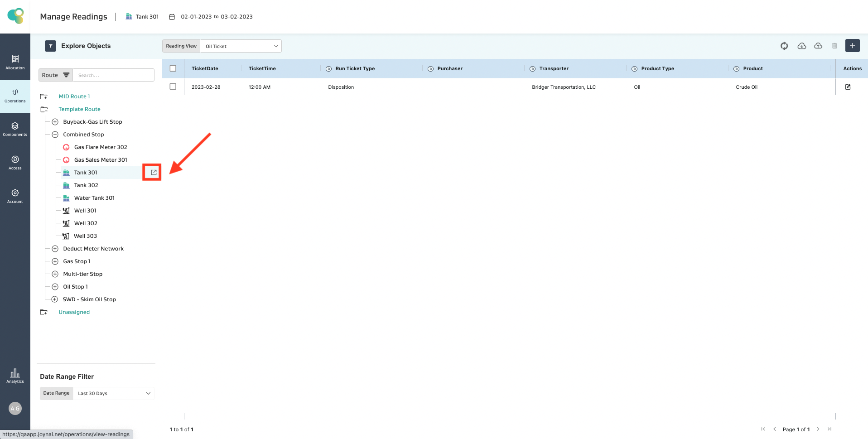
Task: Click the Run Ticket Type column header
Action: pyautogui.click(x=355, y=68)
